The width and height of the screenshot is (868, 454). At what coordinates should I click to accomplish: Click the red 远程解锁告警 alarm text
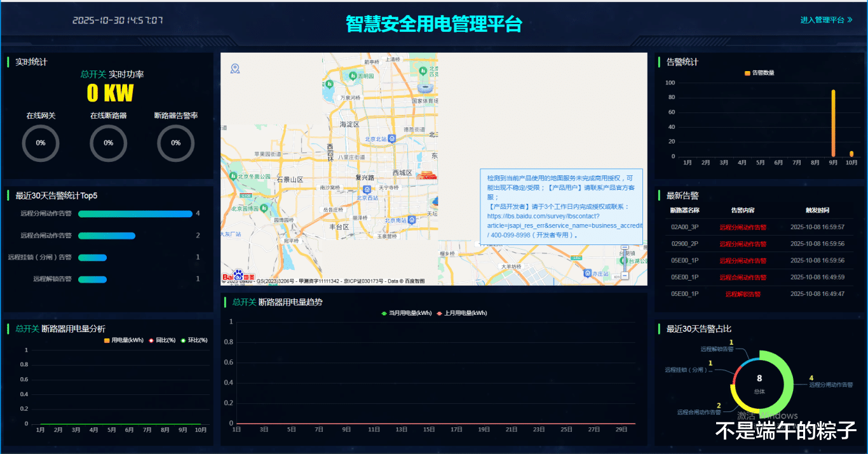click(x=743, y=294)
